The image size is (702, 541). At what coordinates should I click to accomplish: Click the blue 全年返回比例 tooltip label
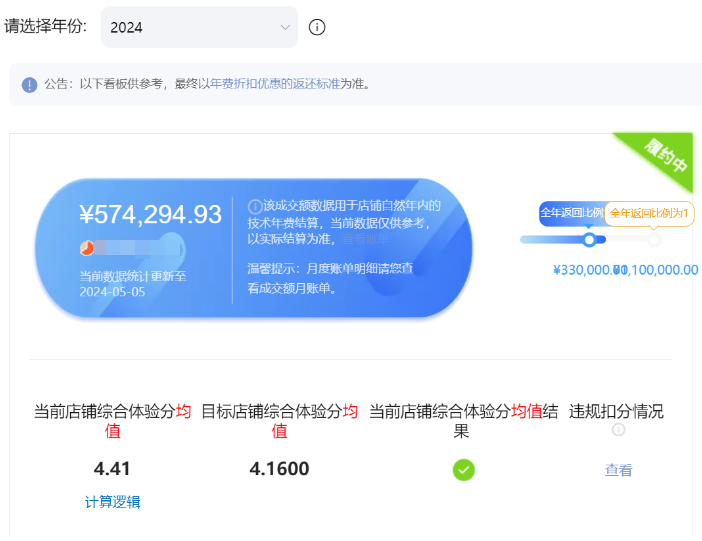click(x=571, y=213)
